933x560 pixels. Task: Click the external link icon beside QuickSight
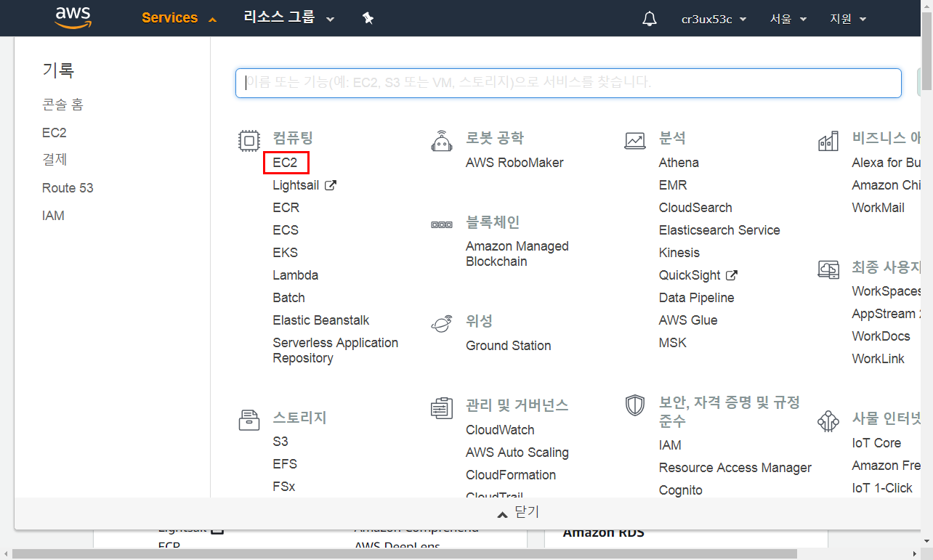tap(732, 275)
